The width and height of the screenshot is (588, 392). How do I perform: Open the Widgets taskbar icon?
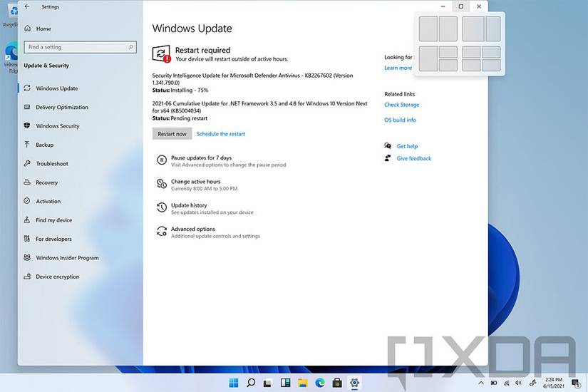(x=285, y=383)
